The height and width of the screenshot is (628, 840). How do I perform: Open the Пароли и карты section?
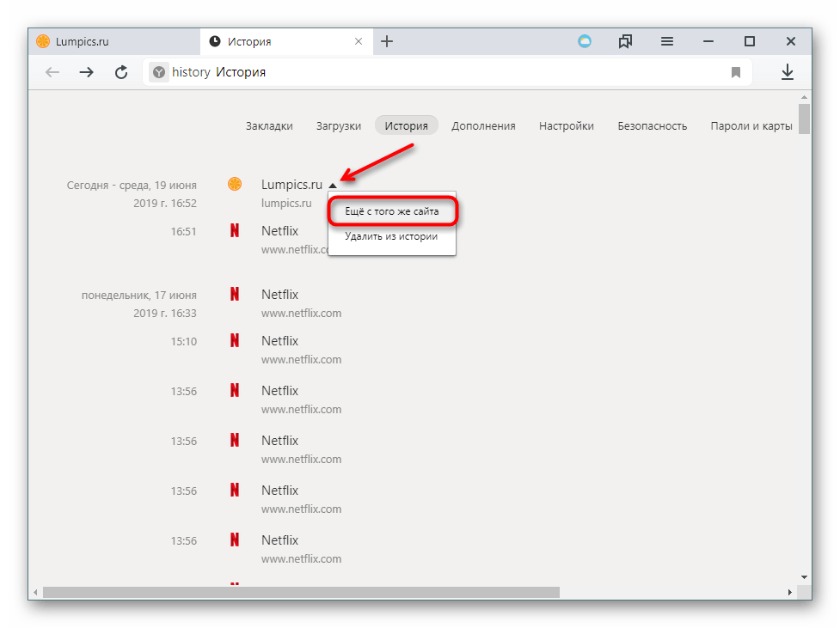click(x=751, y=125)
